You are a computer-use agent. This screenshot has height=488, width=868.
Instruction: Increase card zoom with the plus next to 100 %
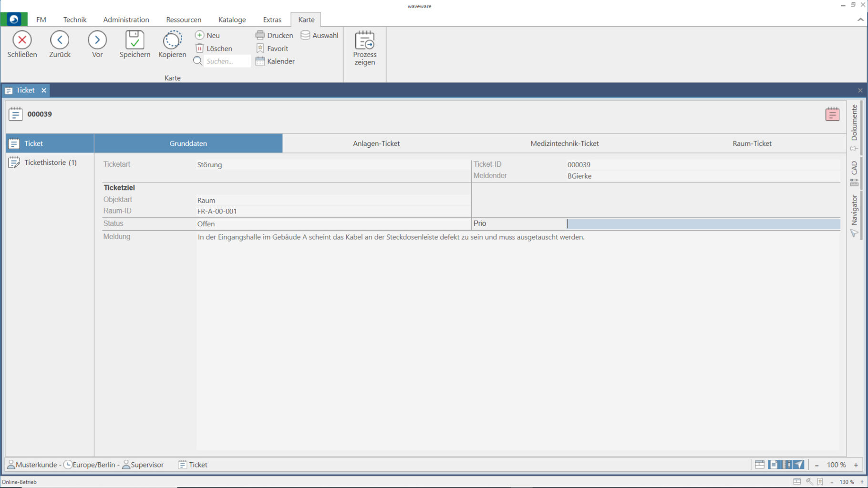click(856, 465)
